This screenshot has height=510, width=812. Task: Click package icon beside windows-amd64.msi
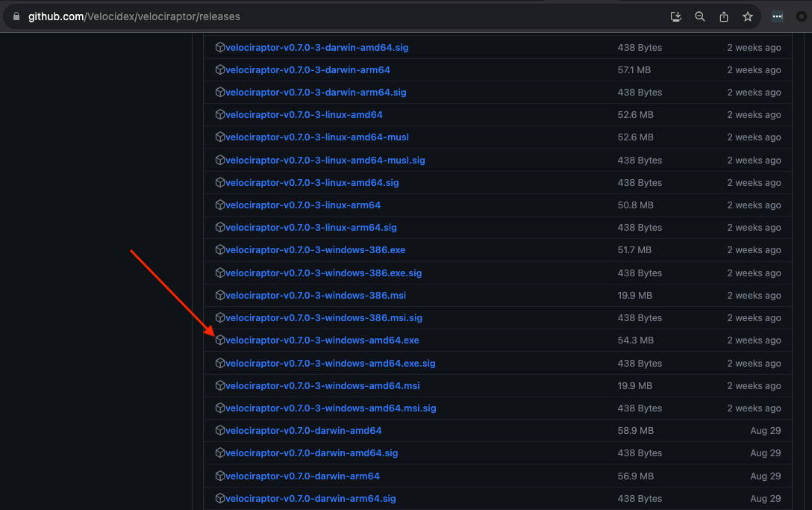pos(220,385)
